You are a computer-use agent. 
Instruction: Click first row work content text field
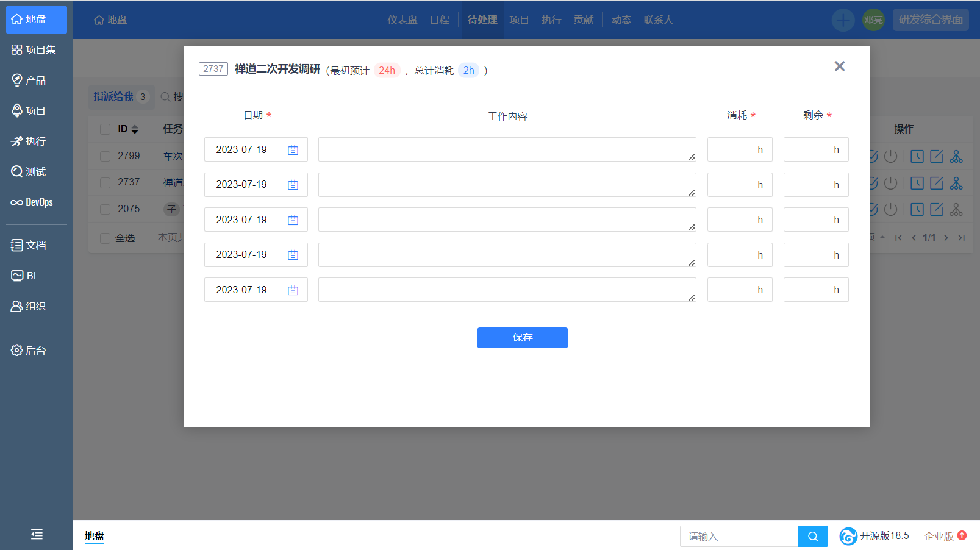click(506, 150)
